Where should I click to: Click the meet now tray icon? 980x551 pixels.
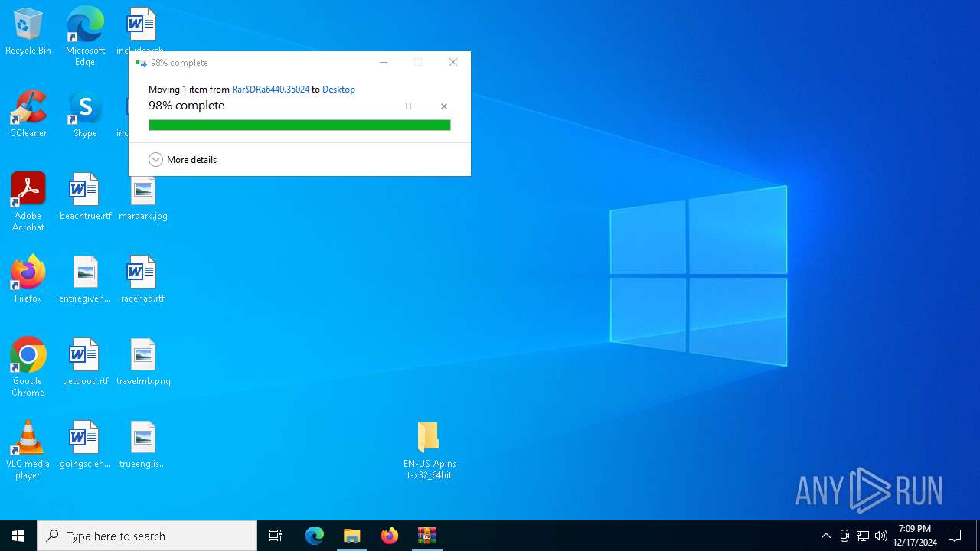tap(844, 536)
